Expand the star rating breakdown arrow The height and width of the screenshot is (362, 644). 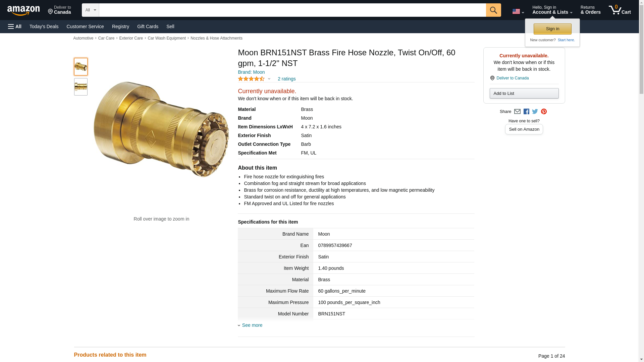[x=269, y=79]
